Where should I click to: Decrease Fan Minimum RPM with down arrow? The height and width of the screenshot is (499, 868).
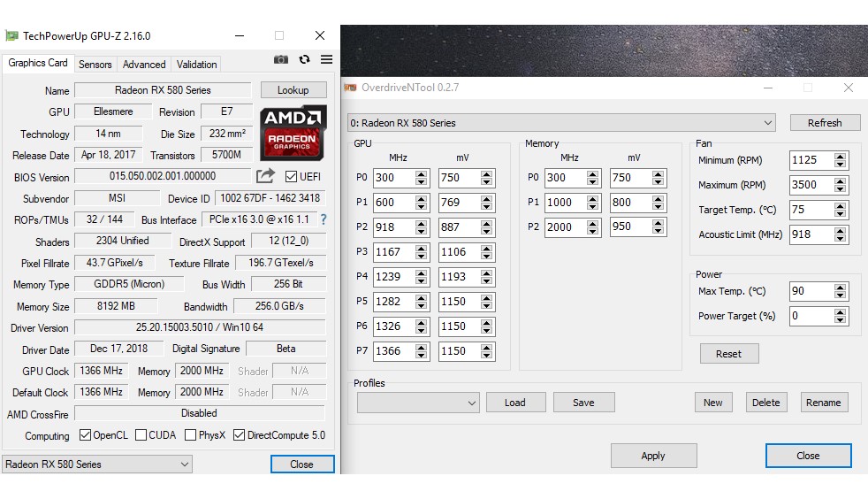click(841, 165)
